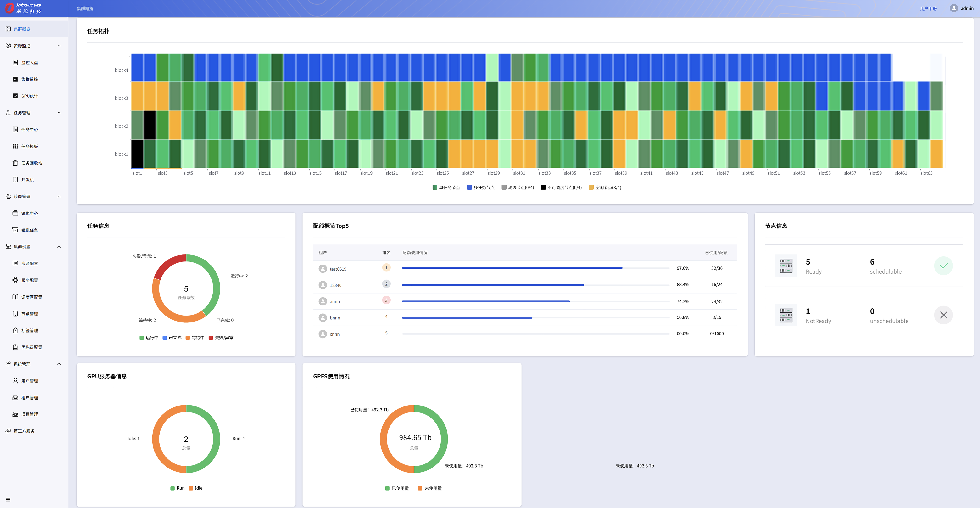Collapse the 资源监控 sidebar section
This screenshot has height=508, width=980.
59,46
